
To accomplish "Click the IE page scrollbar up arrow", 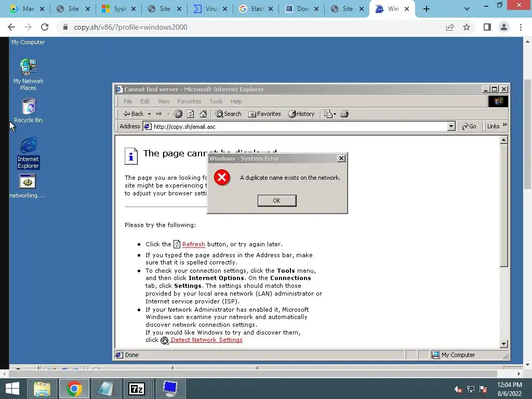I will click(x=504, y=140).
